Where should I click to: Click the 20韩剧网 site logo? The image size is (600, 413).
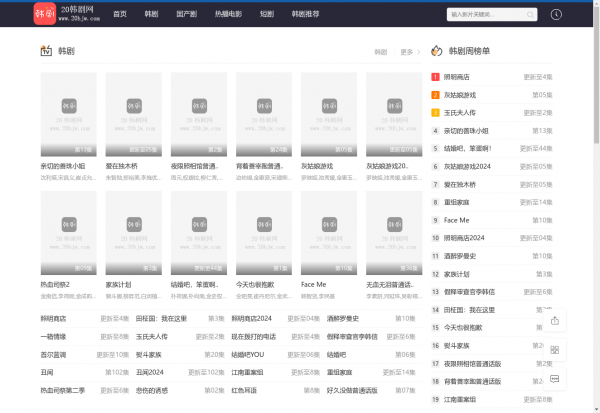(65, 14)
